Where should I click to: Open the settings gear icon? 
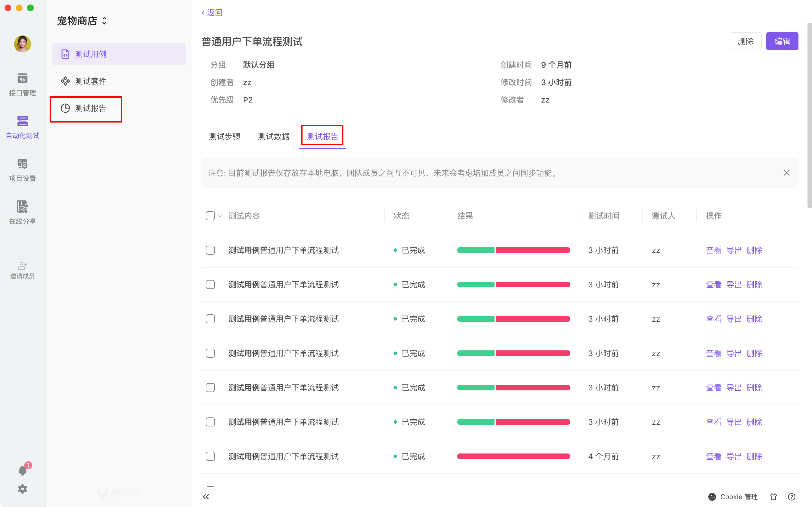(22, 489)
